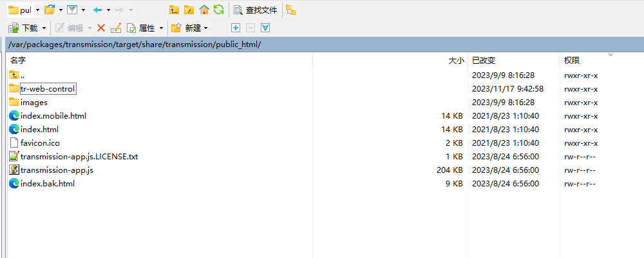
Task: Click Edge icon of index.html
Action: (x=14, y=130)
